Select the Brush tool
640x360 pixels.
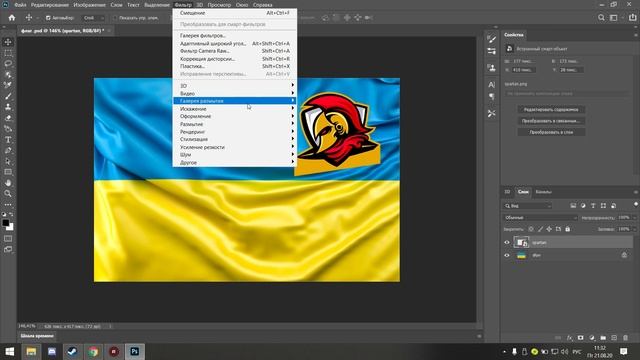pyautogui.click(x=8, y=96)
